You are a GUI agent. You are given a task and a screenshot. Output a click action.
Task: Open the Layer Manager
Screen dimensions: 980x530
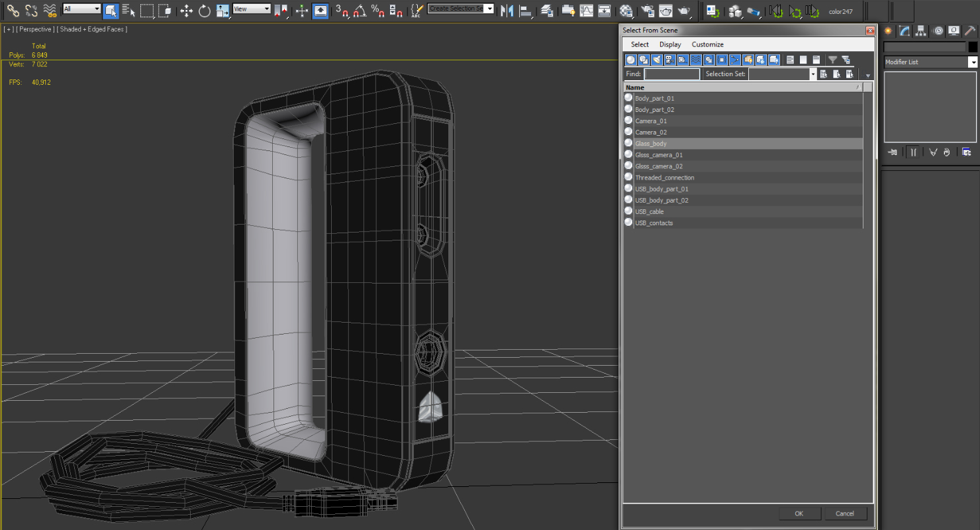click(546, 11)
